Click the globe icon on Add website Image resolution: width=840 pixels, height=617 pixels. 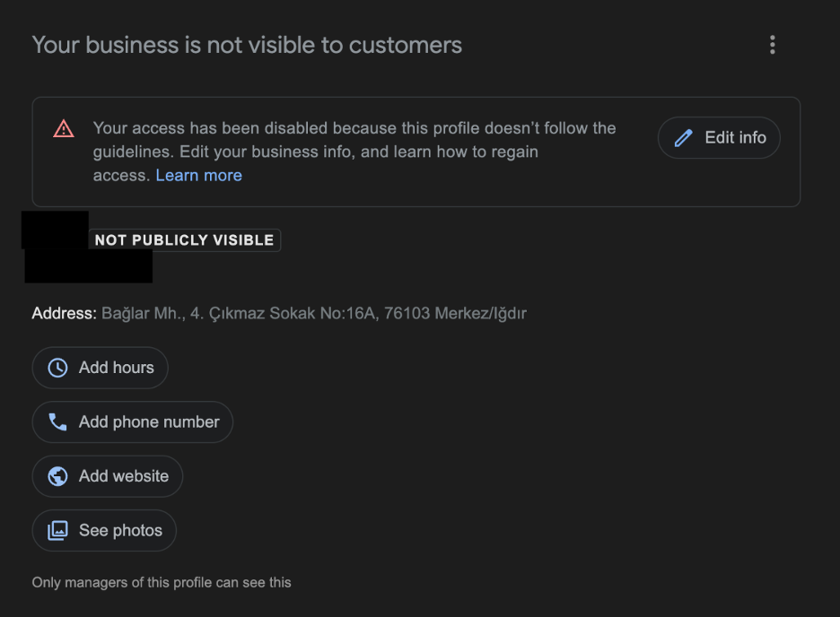57,476
